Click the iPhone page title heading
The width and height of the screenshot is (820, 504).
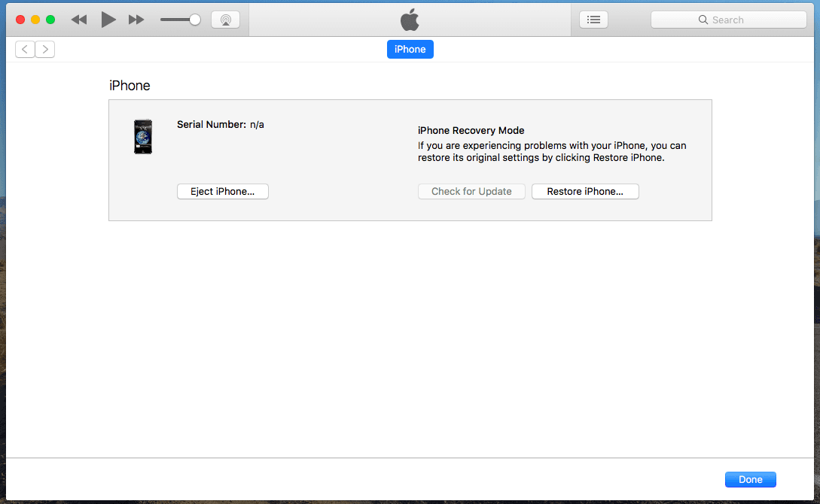point(130,86)
